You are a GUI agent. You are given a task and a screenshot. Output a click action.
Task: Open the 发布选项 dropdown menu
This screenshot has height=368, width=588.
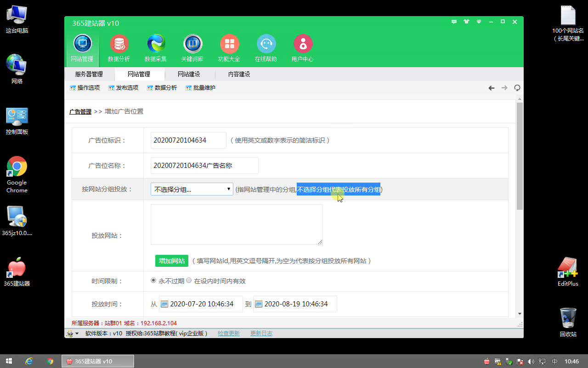123,88
